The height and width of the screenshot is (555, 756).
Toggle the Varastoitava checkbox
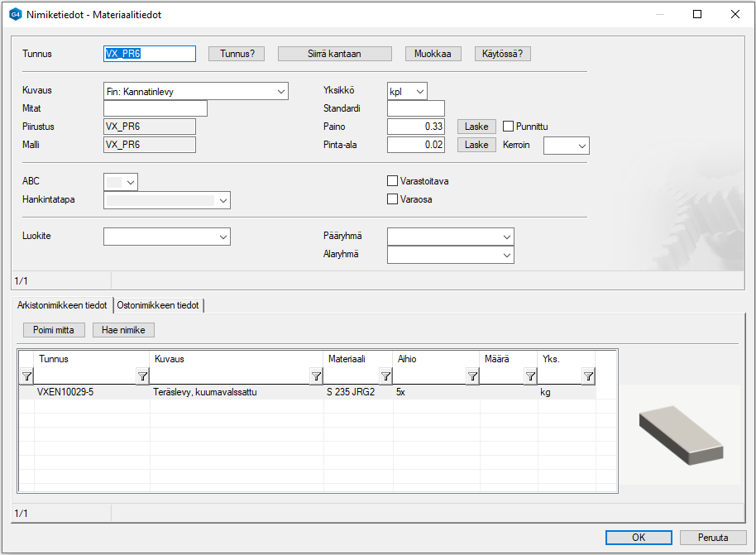pyautogui.click(x=393, y=181)
